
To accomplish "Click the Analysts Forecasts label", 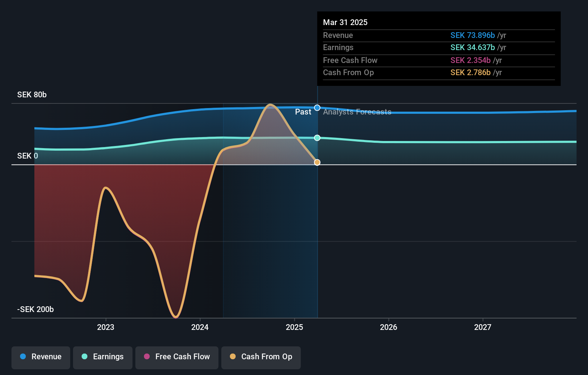I will coord(357,112).
